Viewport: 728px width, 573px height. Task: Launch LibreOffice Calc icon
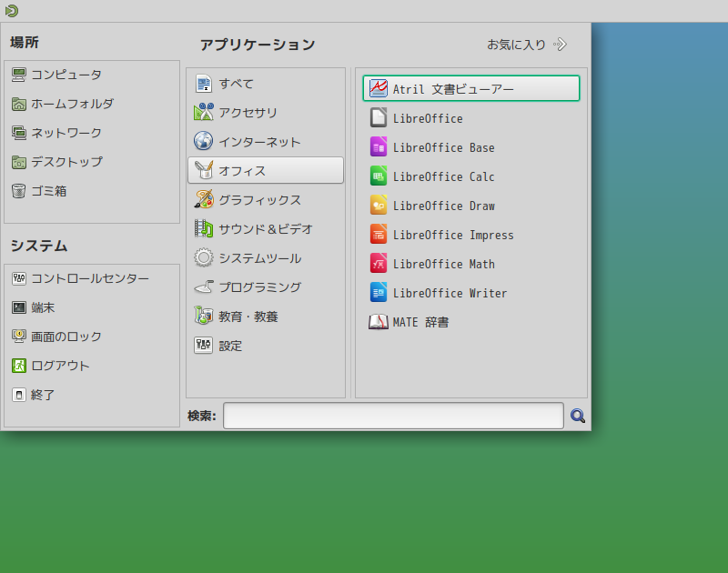point(379,176)
